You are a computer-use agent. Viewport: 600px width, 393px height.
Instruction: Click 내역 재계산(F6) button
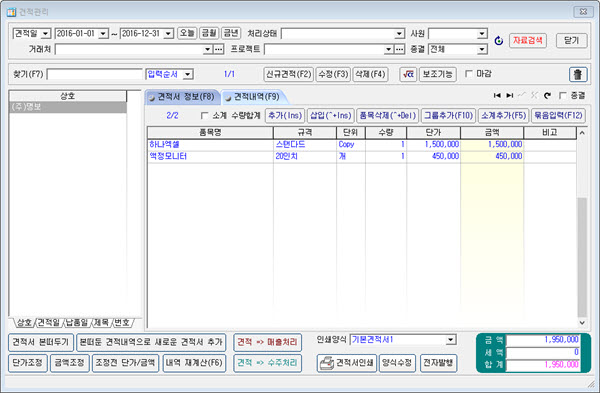194,363
